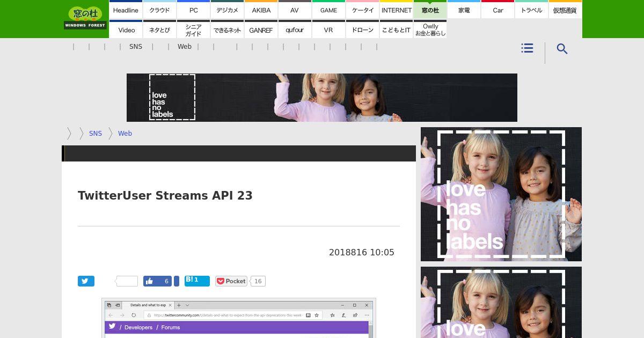Viewport: 644px width, 338px height.
Task: Open the AV tab
Action: 295,10
